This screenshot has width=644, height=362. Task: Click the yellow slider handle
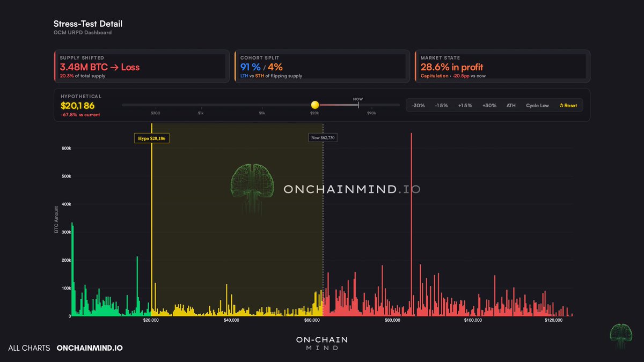(x=315, y=105)
